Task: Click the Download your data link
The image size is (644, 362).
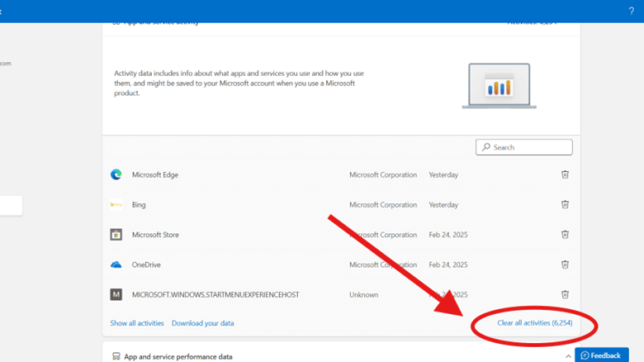Action: [x=202, y=323]
